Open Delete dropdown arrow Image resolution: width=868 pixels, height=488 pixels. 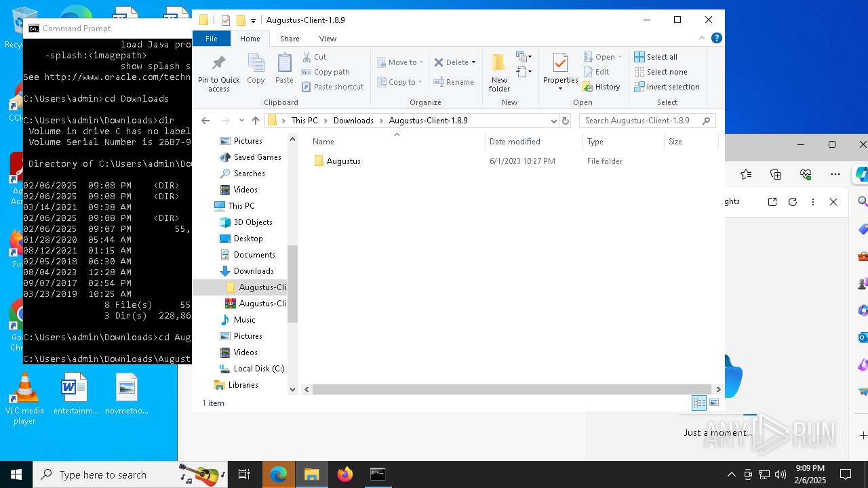point(473,62)
